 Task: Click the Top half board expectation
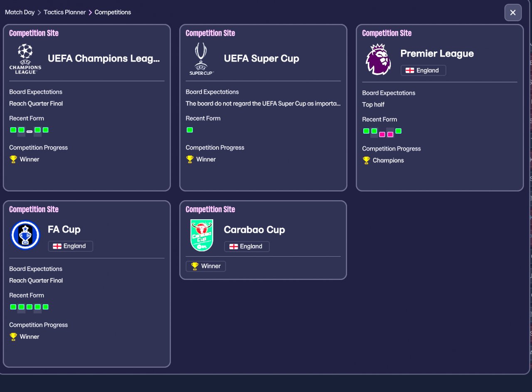[373, 105]
